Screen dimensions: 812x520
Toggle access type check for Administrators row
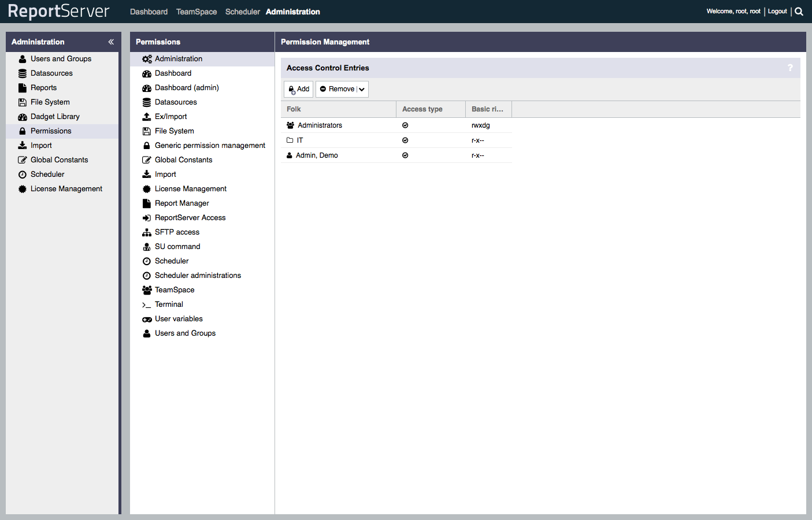click(405, 125)
